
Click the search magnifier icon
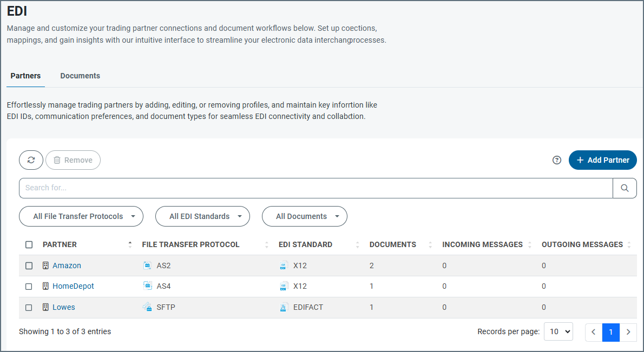(x=625, y=188)
